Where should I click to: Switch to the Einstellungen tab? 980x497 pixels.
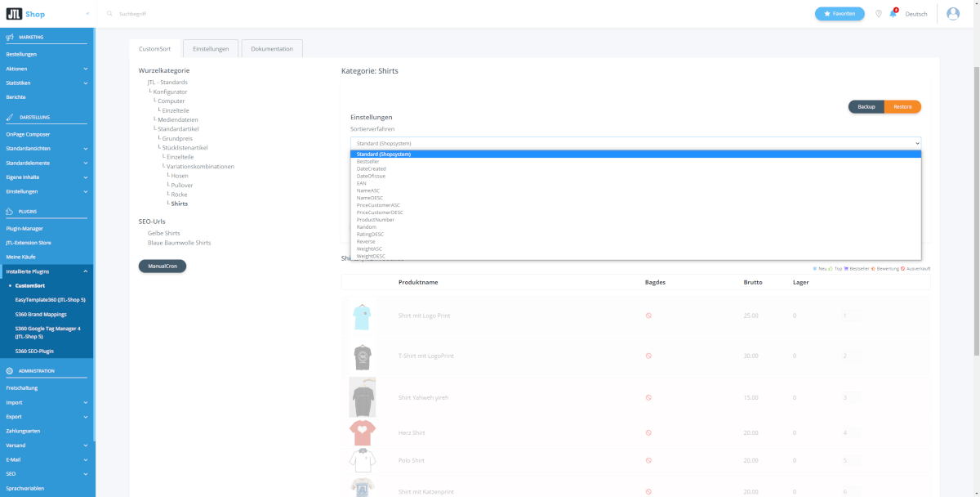211,49
